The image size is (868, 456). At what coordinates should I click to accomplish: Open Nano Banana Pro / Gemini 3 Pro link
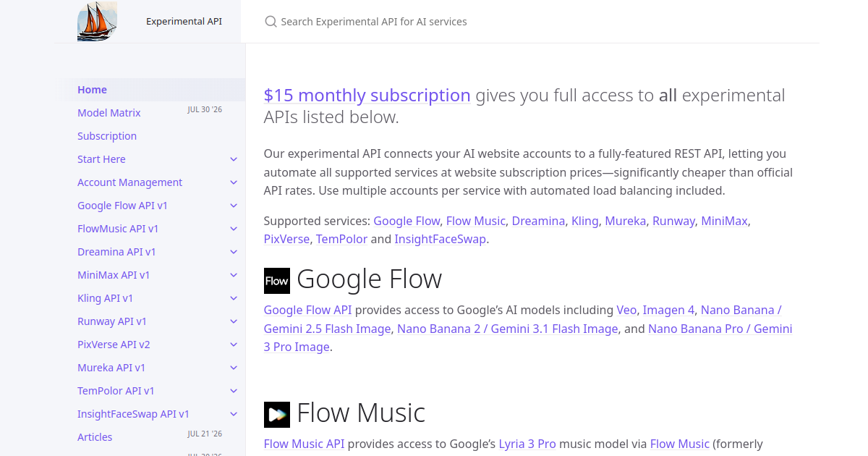(720, 329)
